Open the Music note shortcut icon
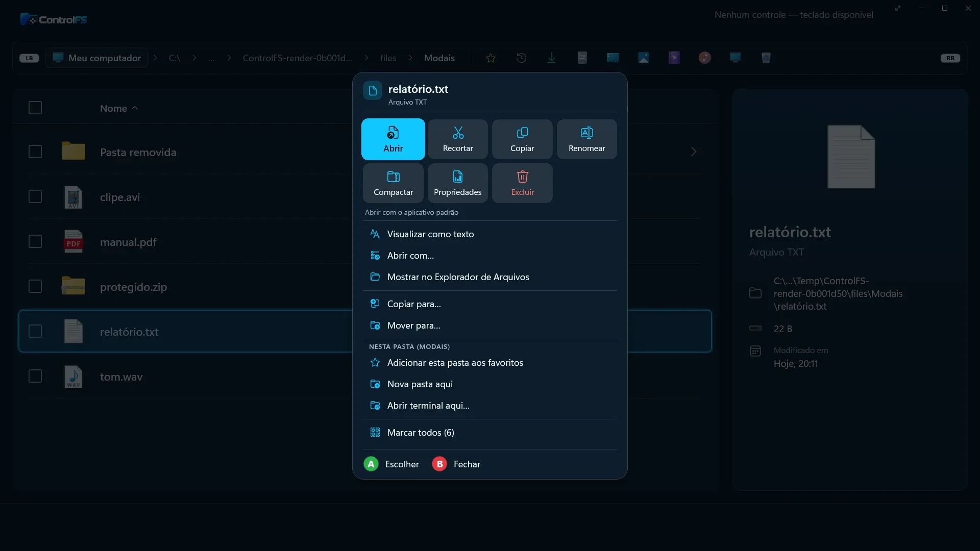Viewport: 980px width, 551px height. click(705, 58)
